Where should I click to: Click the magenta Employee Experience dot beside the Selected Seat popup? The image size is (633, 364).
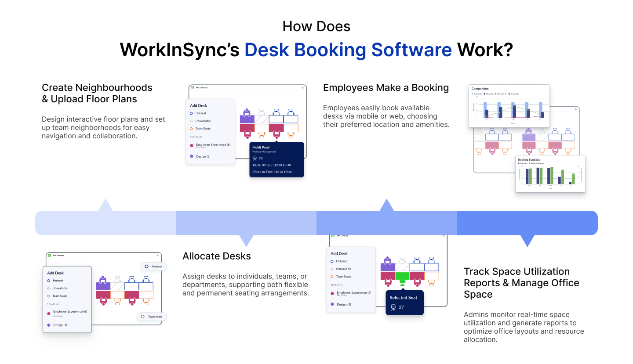(332, 293)
